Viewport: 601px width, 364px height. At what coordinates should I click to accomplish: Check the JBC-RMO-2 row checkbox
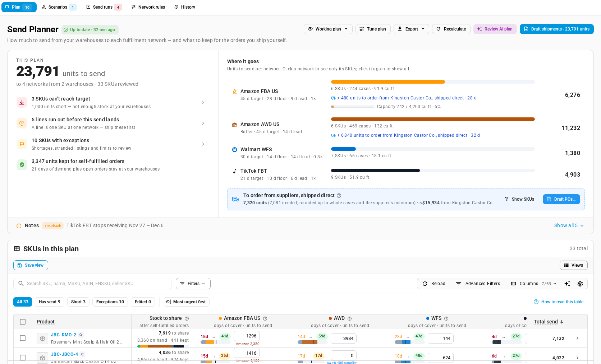(x=23, y=338)
